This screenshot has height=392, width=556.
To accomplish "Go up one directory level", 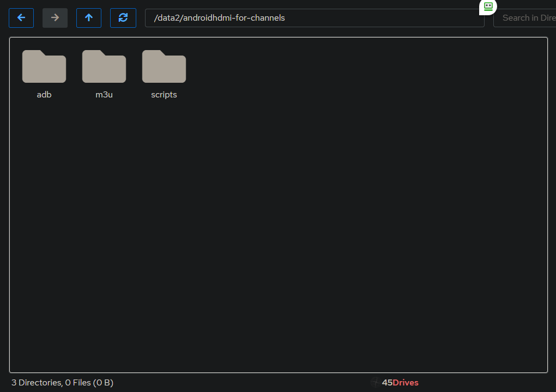I will tap(89, 18).
